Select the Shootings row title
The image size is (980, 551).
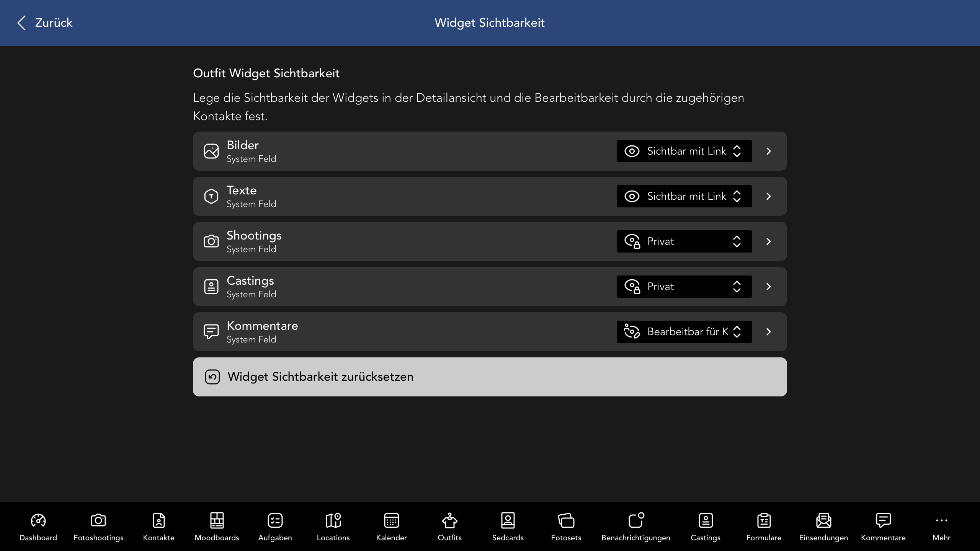click(254, 236)
